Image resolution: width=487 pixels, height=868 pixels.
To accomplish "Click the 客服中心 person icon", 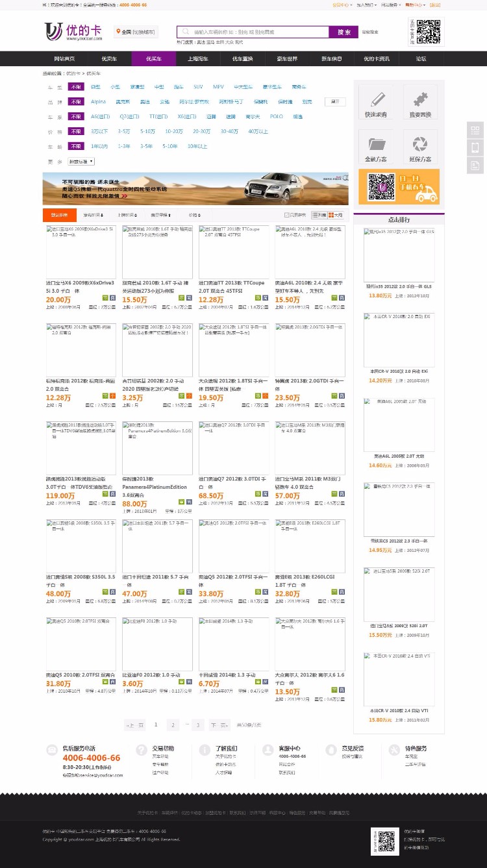I will pos(268,750).
